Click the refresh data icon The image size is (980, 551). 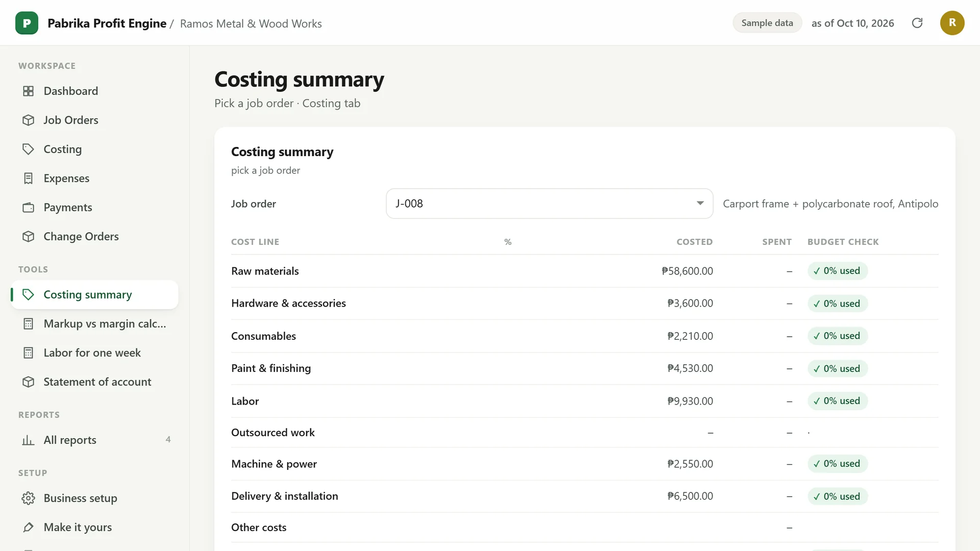pos(917,23)
